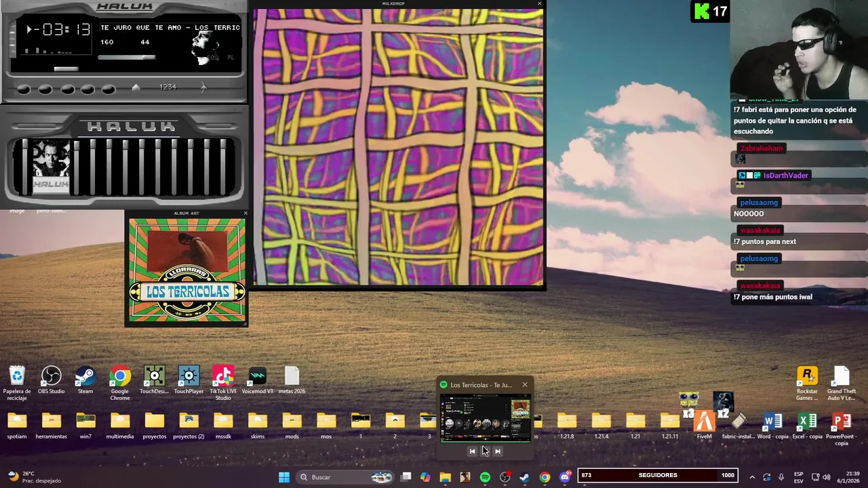Open the Steam desktop shortcut

(x=85, y=380)
